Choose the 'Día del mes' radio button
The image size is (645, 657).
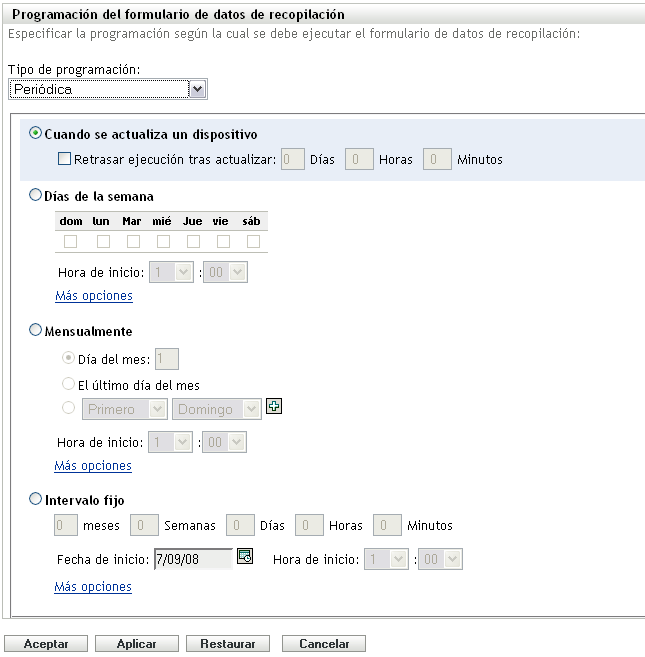(68, 358)
